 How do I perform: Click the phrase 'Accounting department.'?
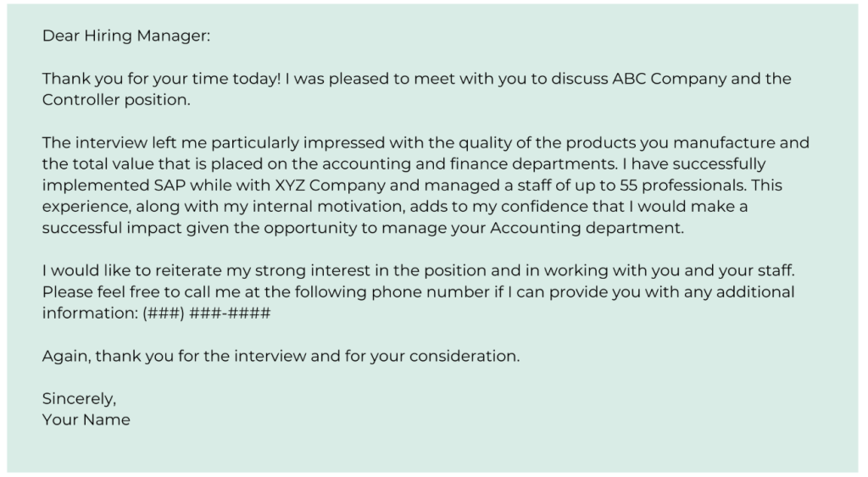(587, 228)
